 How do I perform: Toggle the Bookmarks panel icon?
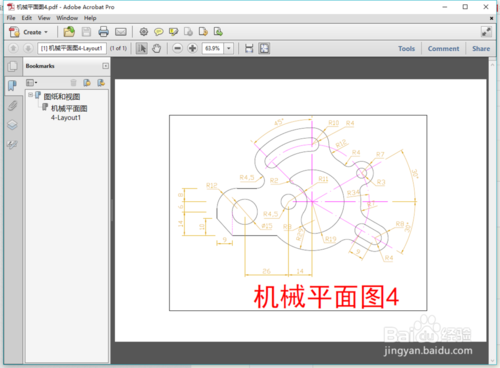(12, 86)
